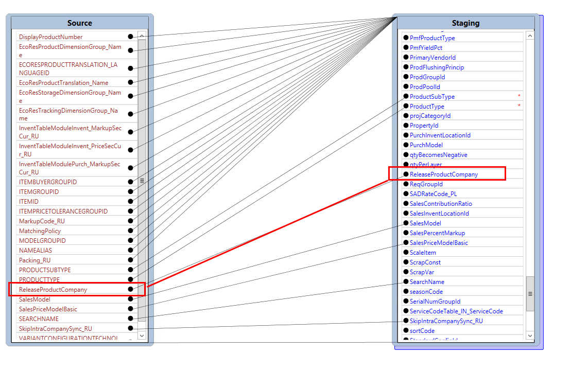Click the dot beside ScrapConst in Staging
The image size is (588, 371).
point(406,262)
